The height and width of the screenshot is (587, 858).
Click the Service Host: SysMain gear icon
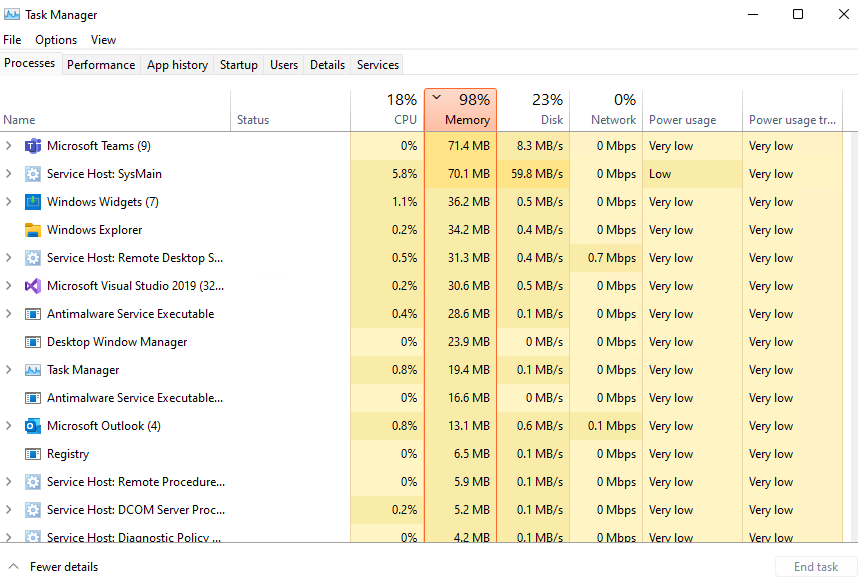tap(33, 174)
